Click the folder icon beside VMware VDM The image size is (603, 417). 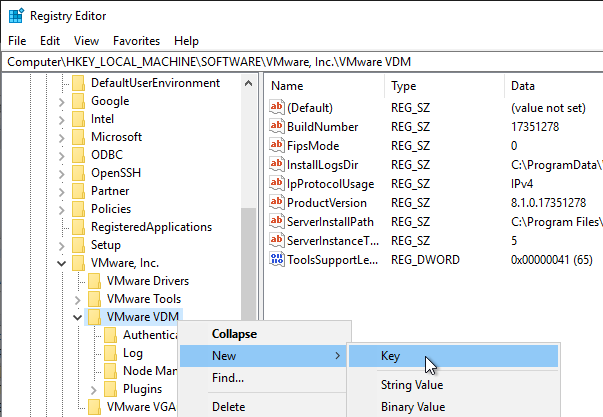click(95, 317)
